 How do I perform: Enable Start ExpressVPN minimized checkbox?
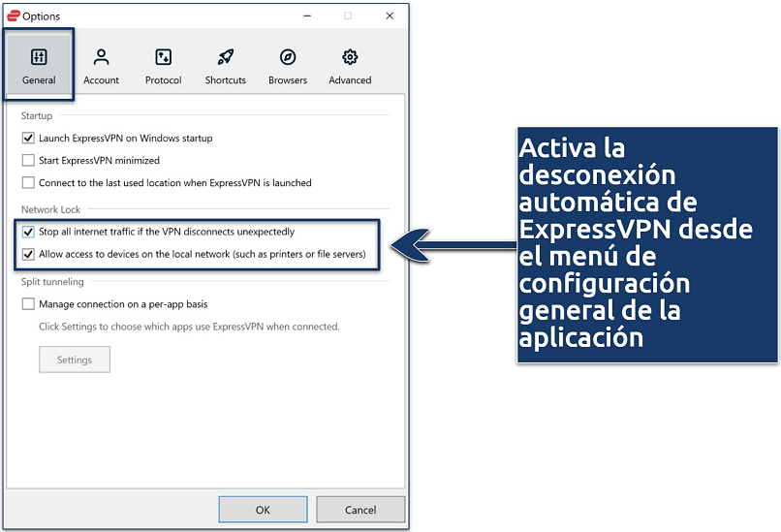point(28,161)
